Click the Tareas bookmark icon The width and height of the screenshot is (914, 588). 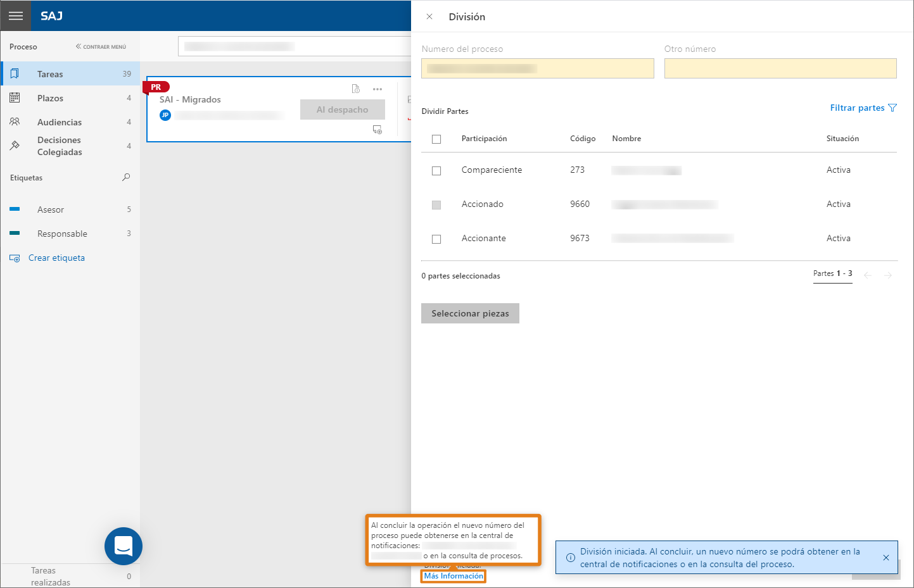15,73
